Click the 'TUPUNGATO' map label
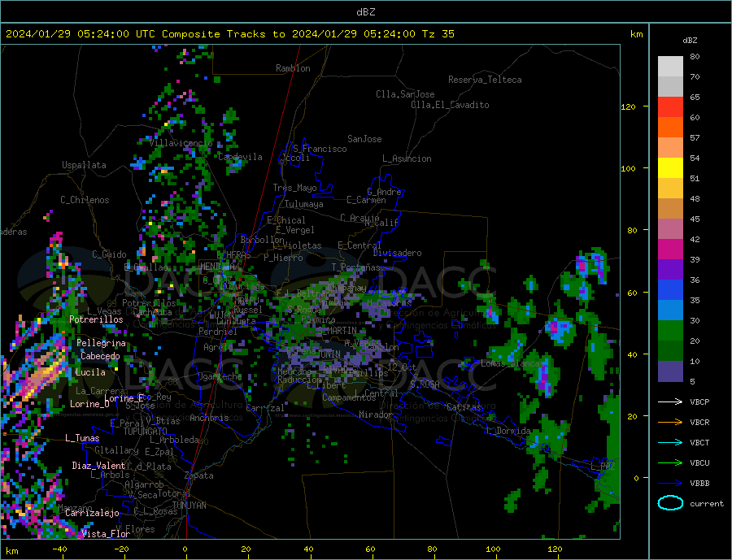The width and height of the screenshot is (732, 560). 146,432
